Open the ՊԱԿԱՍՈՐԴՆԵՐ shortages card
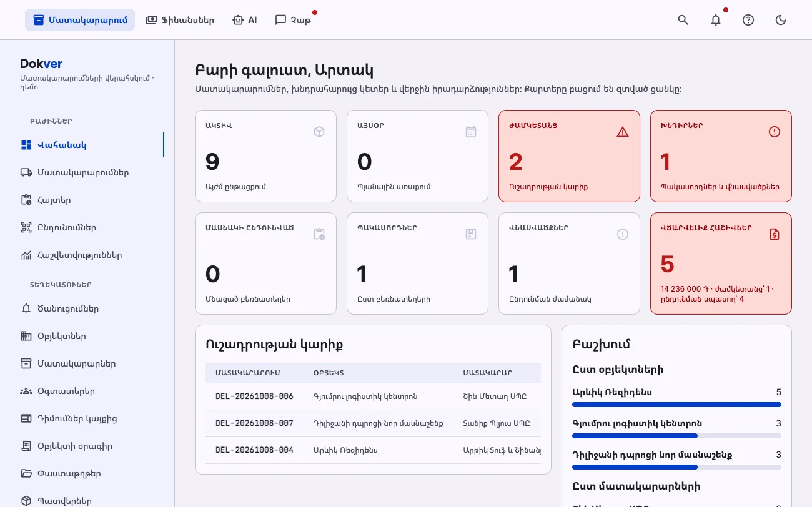This screenshot has height=507, width=812. (x=417, y=263)
